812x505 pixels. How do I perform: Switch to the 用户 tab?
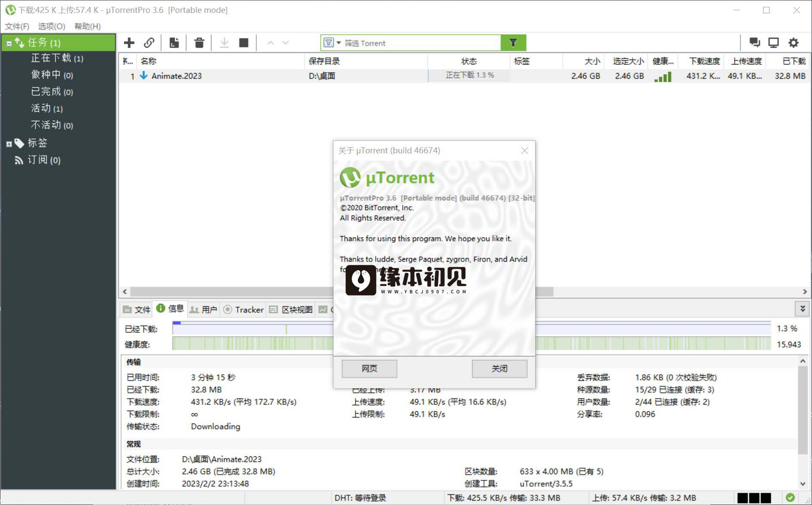(204, 310)
